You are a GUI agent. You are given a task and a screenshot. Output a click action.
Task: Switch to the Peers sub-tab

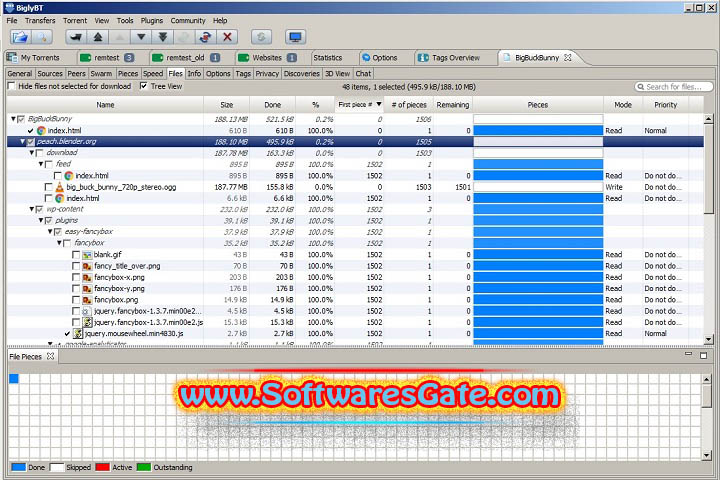point(76,73)
